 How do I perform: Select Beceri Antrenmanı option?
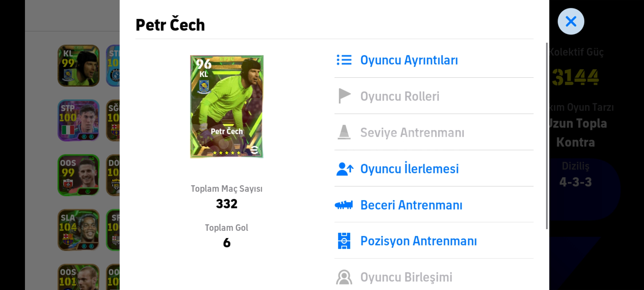[x=434, y=205]
